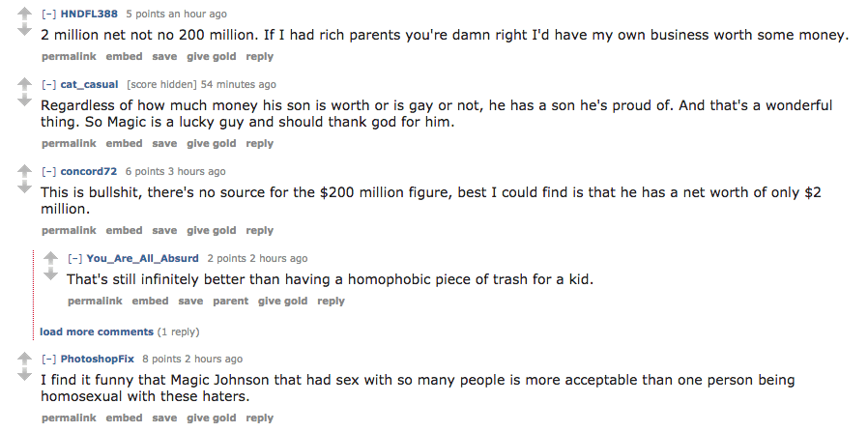Upvote concord72's comment

pos(25,172)
